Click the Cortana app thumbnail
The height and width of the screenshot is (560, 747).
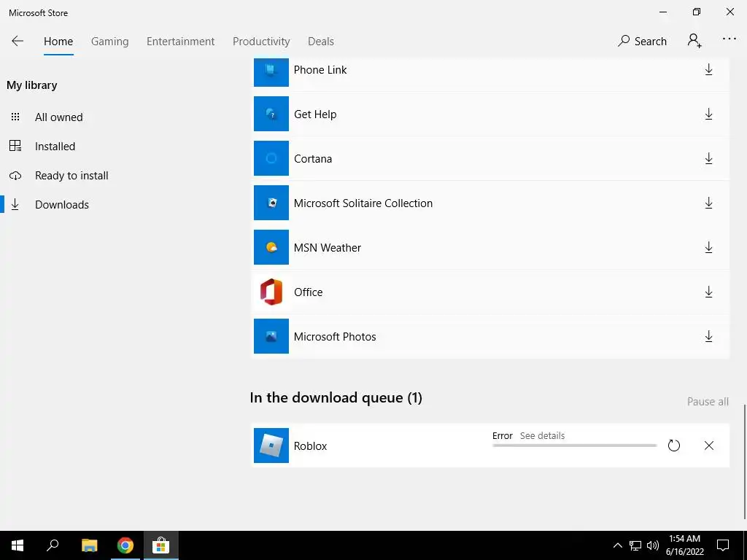pos(271,158)
